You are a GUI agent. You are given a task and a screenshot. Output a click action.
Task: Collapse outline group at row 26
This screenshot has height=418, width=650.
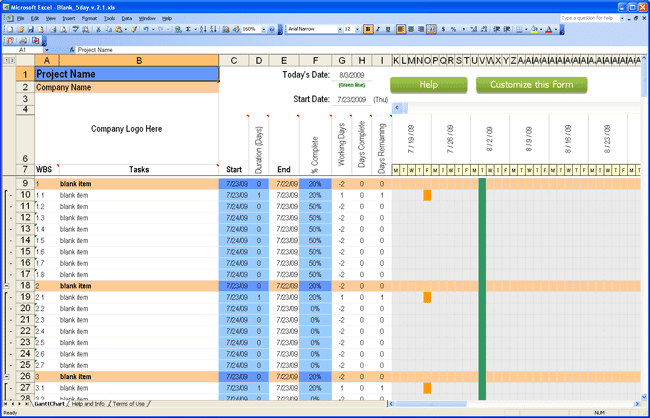6,377
